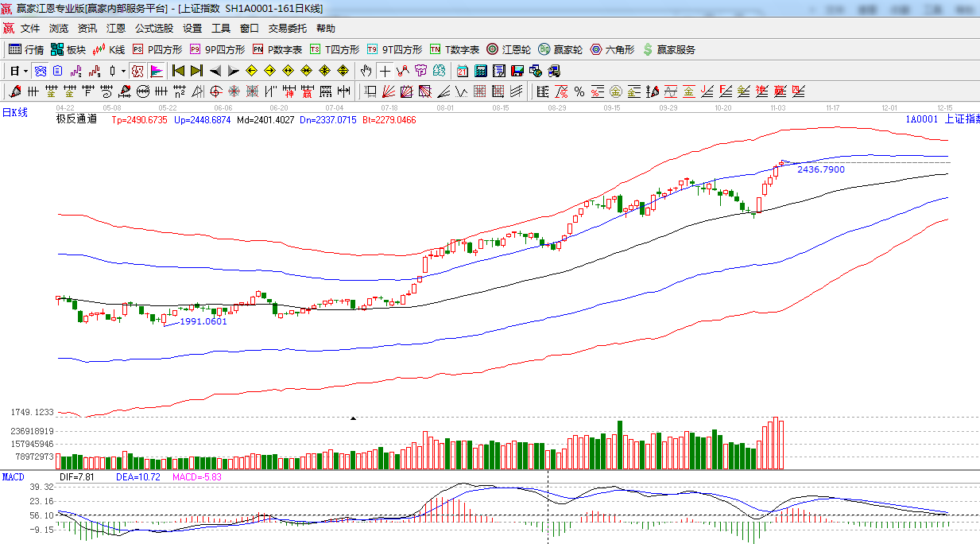Viewport: 980px width, 544px height.
Task: Toggle the crosshair cursor button
Action: [385, 71]
